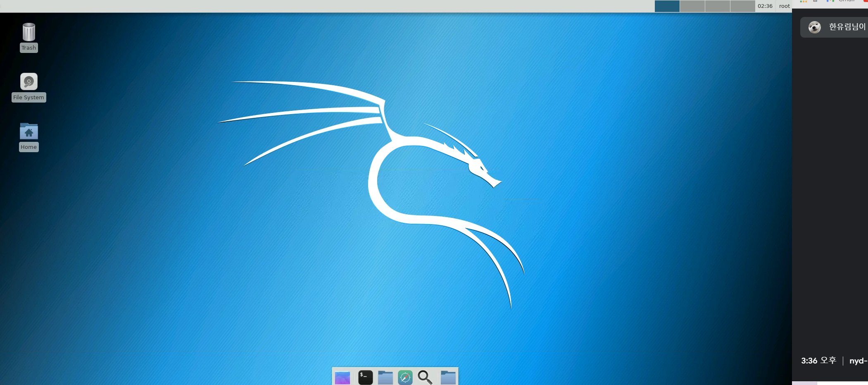This screenshot has height=385, width=868.
Task: Switch to the active blue first workspace
Action: [667, 6]
